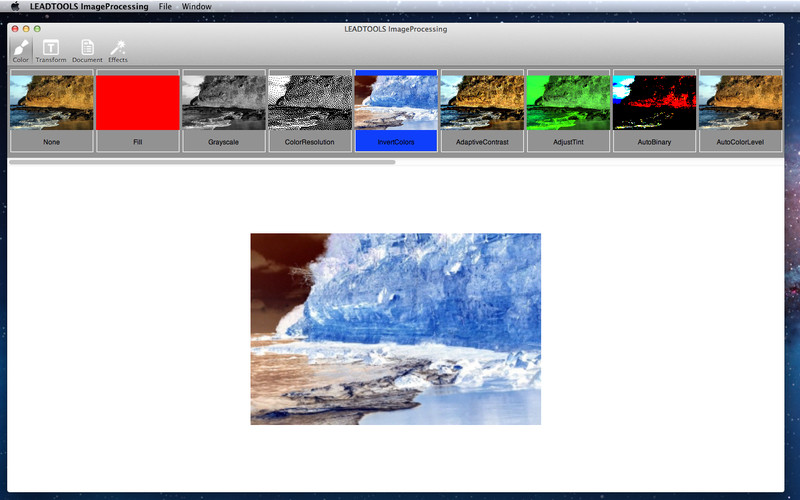This screenshot has height=500, width=800.
Task: Open the Document toolbar category
Action: click(87, 51)
